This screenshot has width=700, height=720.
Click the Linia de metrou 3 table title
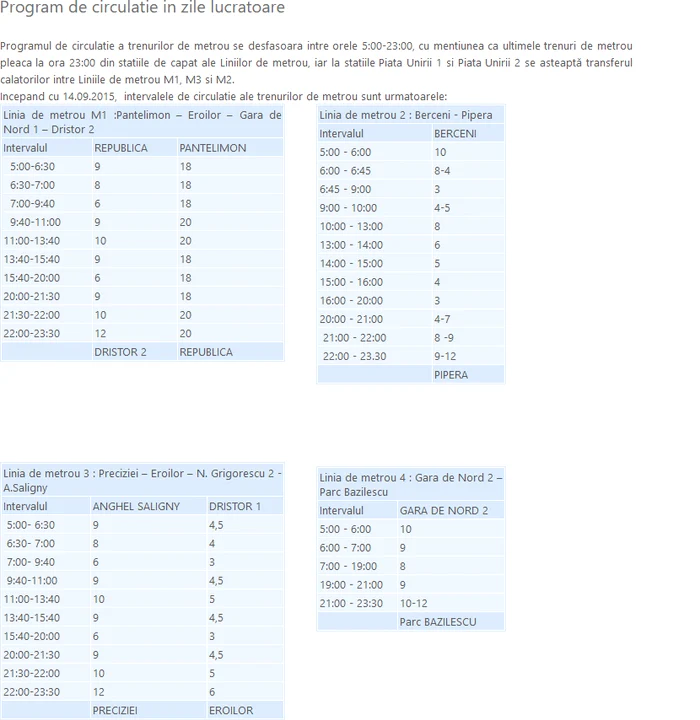(x=141, y=480)
